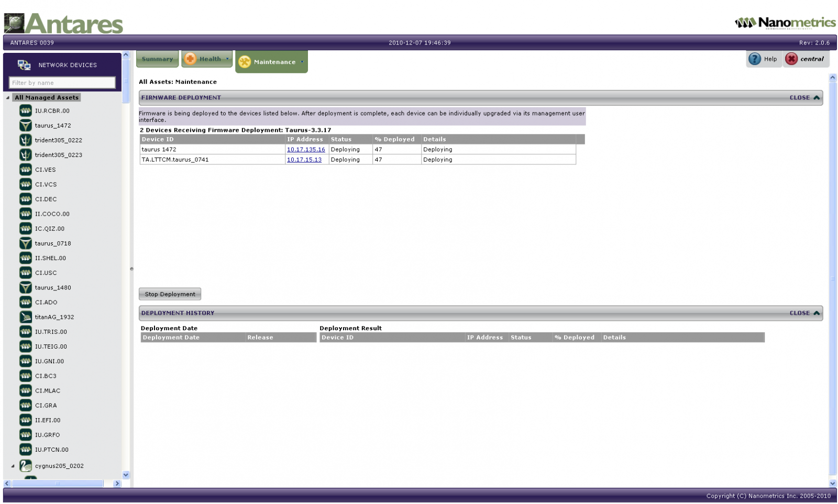Viewport: 838px width, 504px height.
Task: Click main page scrollbar up arrow
Action: pos(833,77)
